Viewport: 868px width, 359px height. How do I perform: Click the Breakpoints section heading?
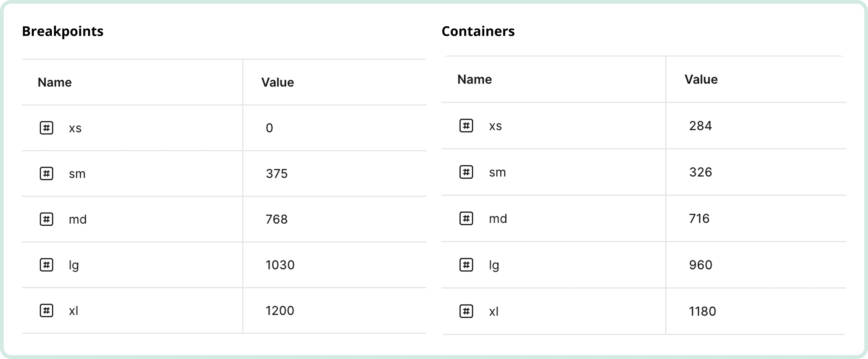coord(63,31)
